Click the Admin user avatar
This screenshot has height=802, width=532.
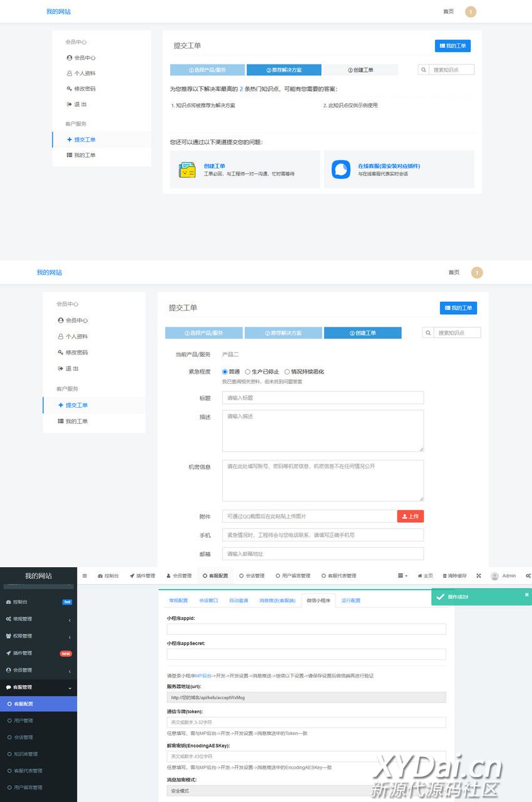494,575
